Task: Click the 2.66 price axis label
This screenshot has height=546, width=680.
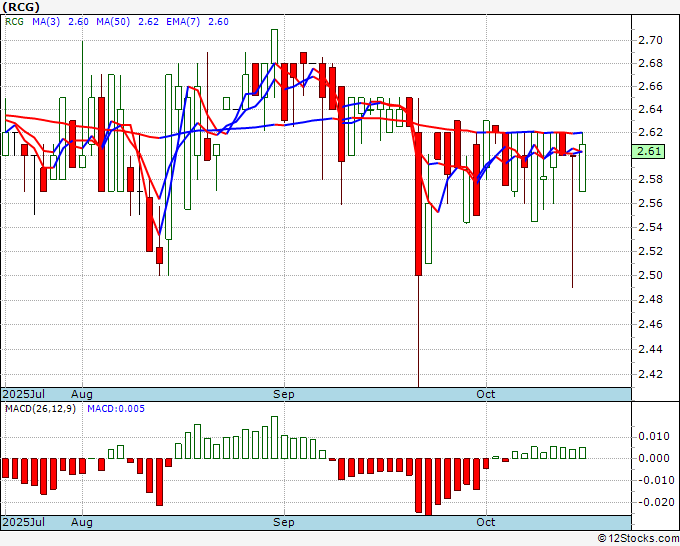Action: point(651,86)
